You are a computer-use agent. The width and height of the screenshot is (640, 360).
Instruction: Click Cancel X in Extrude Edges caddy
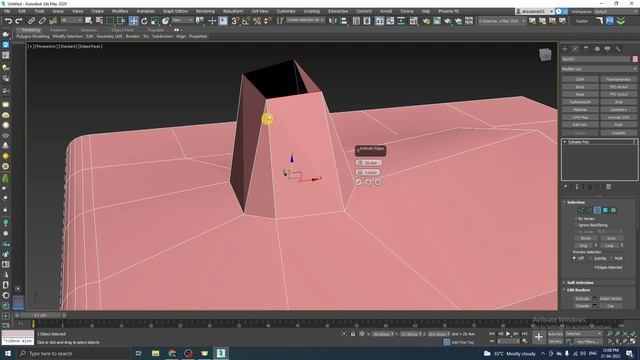pos(378,182)
